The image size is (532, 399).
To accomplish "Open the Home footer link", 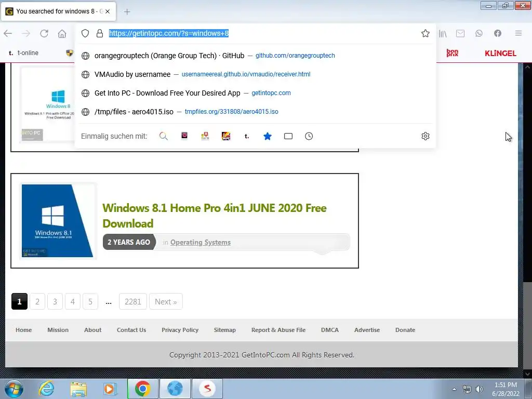I will [x=23, y=330].
